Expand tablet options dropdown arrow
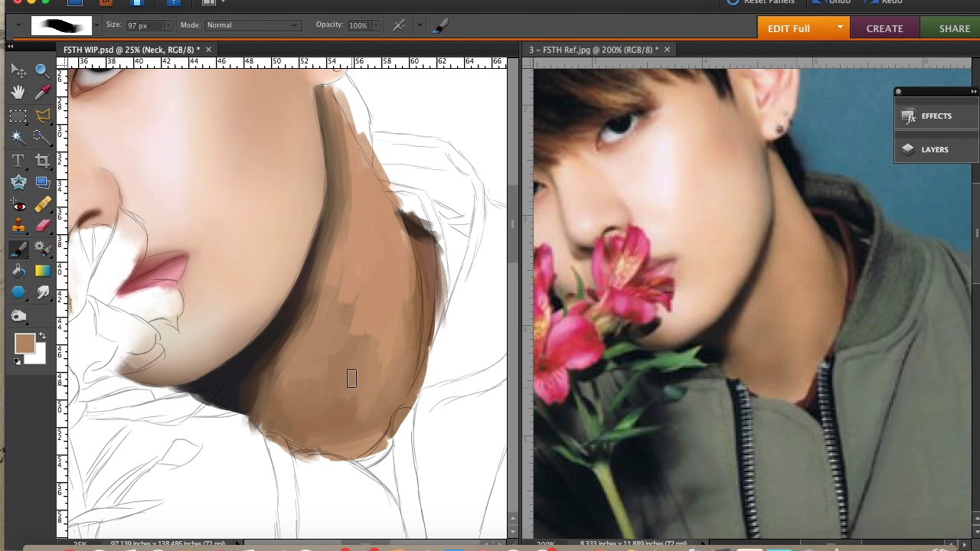The height and width of the screenshot is (551, 980). (x=419, y=25)
